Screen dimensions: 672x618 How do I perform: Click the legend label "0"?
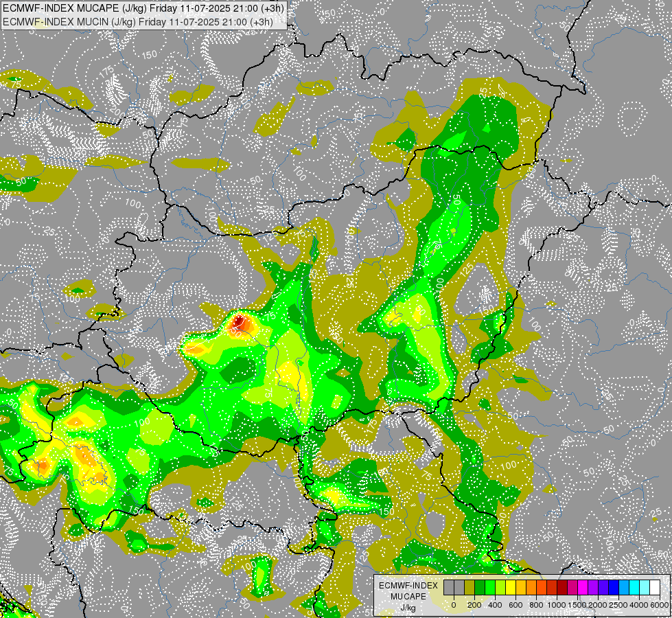click(x=454, y=605)
